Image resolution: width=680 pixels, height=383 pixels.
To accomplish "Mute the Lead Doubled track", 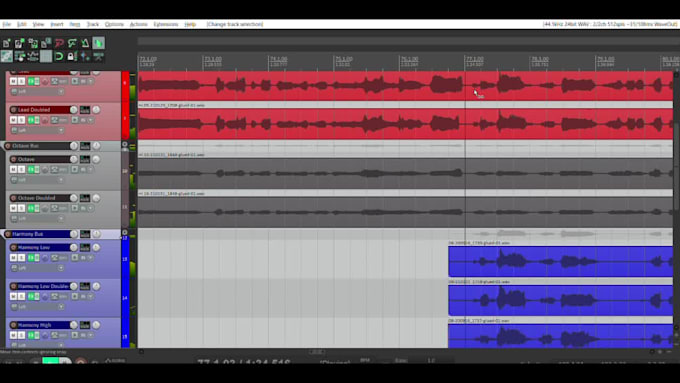I will pos(13,120).
